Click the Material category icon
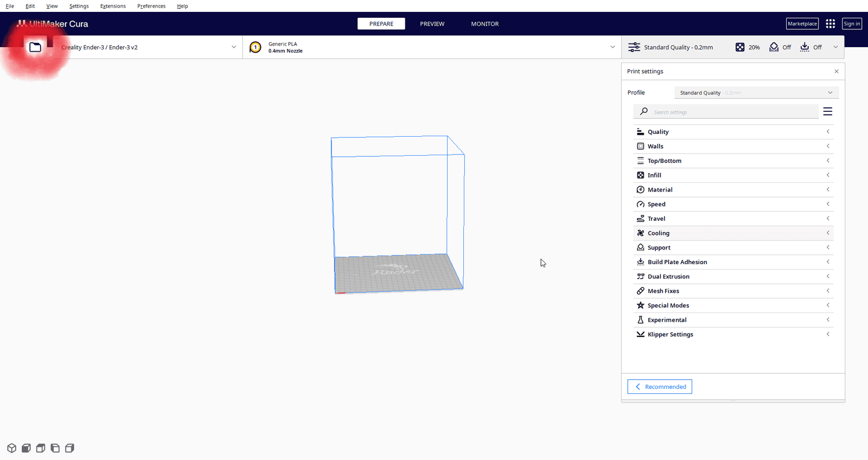 click(640, 190)
